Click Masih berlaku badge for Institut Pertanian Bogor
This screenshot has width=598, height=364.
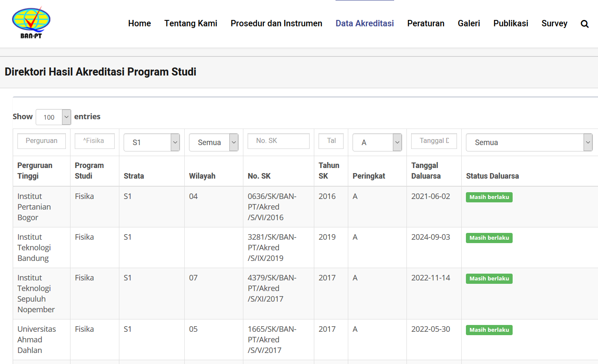(x=489, y=197)
